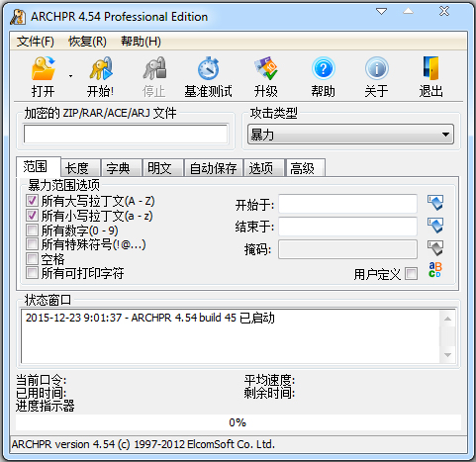Switch to the 长度 tab
Image resolution: width=476 pixels, height=462 pixels.
[x=80, y=168]
